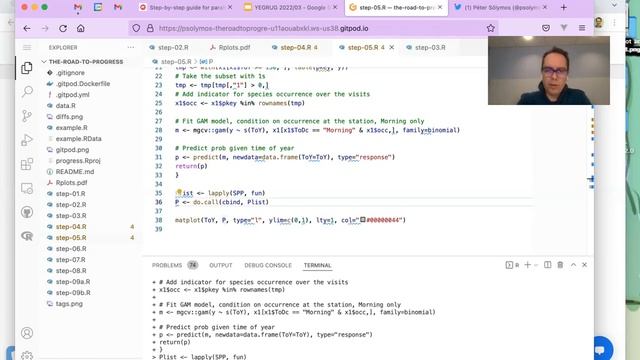Save page to Pocket
Screen dimensions: 640x360
pyautogui.click(x=546, y=28)
